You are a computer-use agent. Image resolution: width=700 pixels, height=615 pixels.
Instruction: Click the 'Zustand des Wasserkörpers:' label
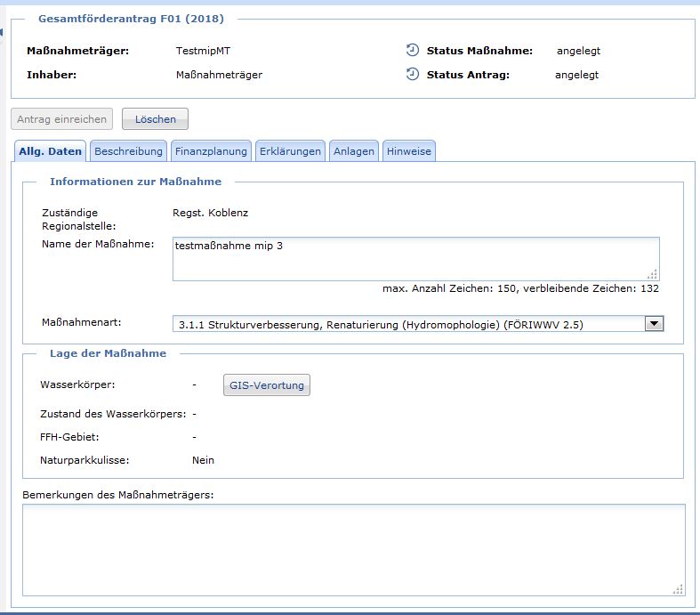113,414
